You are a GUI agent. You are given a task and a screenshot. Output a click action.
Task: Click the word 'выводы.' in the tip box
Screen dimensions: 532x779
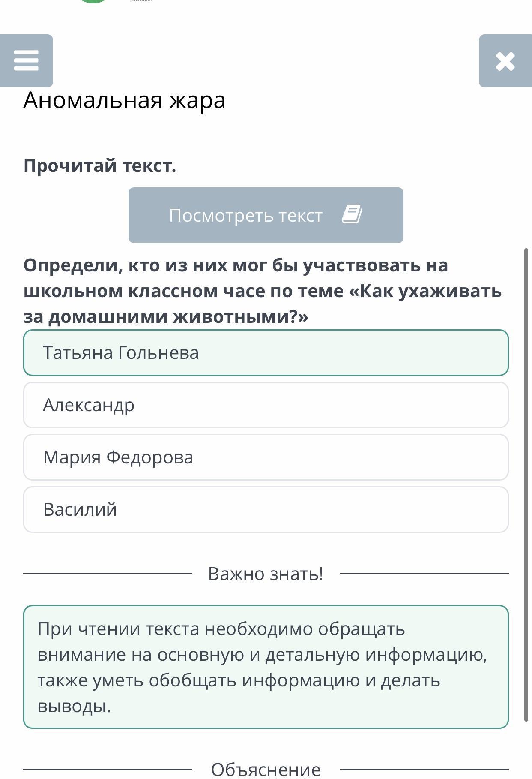tap(74, 706)
